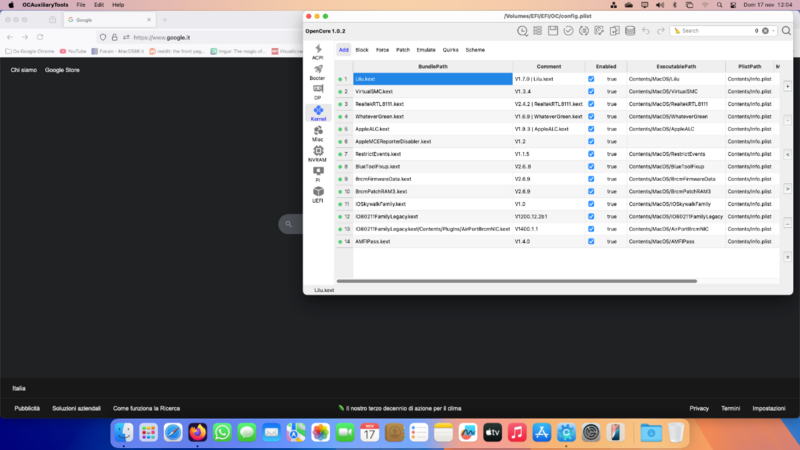The height and width of the screenshot is (450, 800).
Task: Switch to the Quirks tab
Action: [450, 50]
